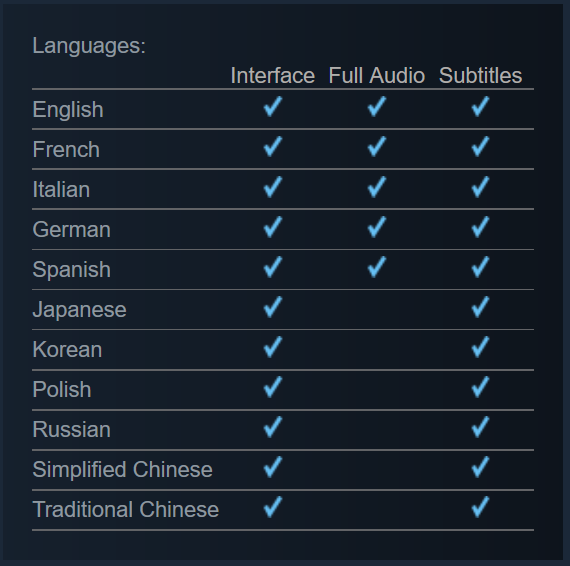The width and height of the screenshot is (570, 566).
Task: Click the Polish Subtitles checkmark
Action: [480, 387]
